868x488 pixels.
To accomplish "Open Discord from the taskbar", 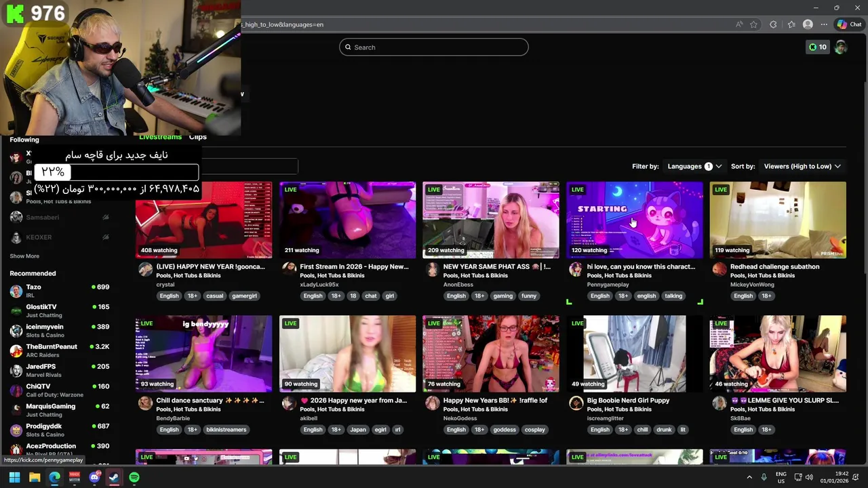I will click(x=94, y=477).
